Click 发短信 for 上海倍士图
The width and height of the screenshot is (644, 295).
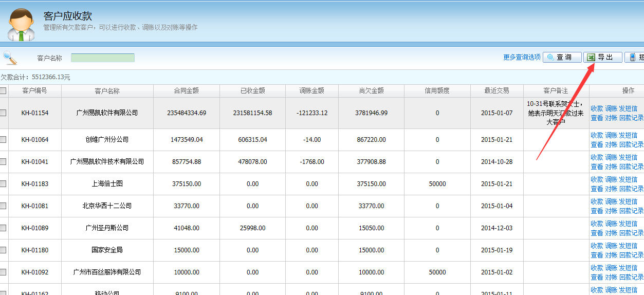tap(628, 180)
